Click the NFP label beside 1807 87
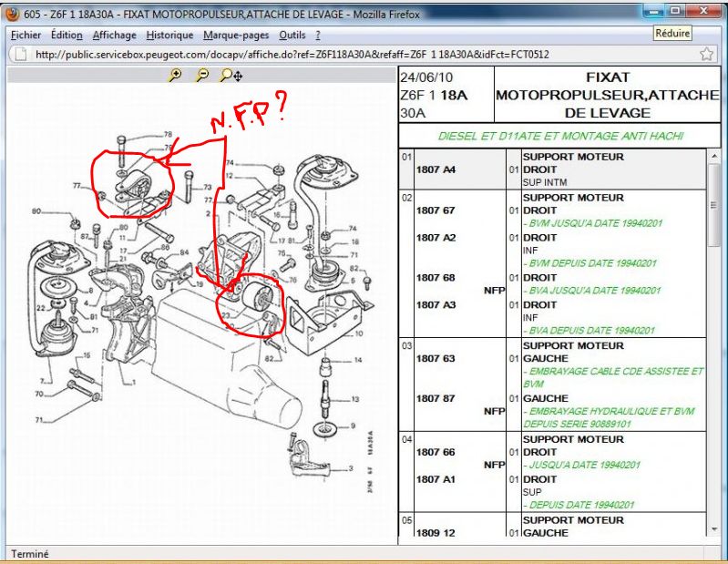The width and height of the screenshot is (728, 564). (494, 412)
